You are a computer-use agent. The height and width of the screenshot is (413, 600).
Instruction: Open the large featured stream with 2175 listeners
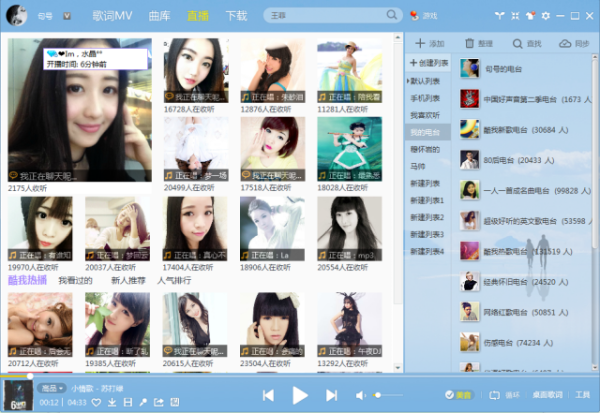tap(80, 110)
